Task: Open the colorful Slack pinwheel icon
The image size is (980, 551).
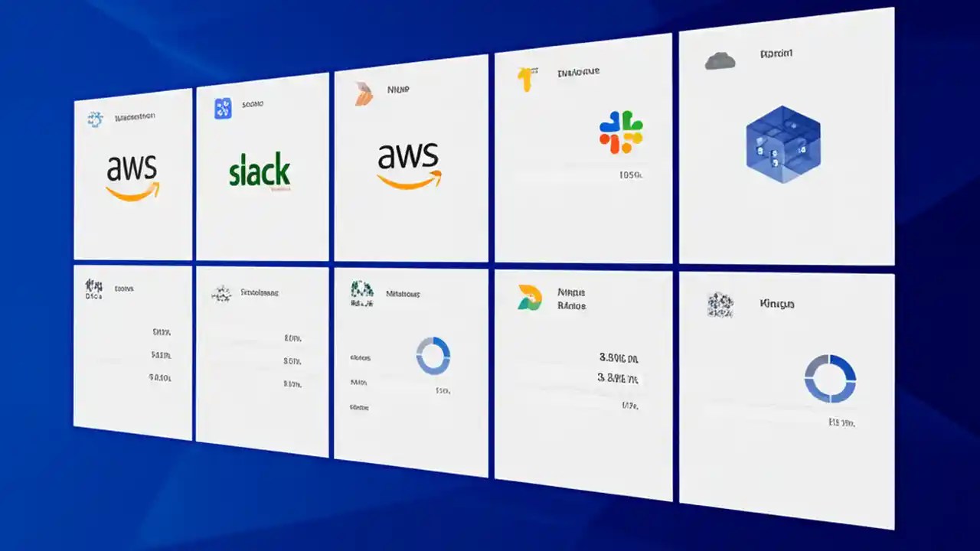Action: [619, 132]
